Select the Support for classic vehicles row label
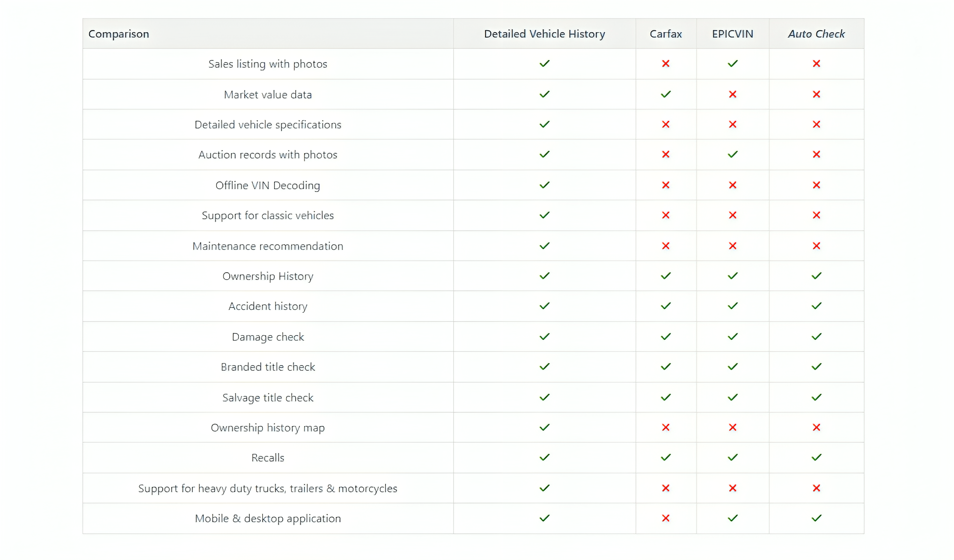Viewport: 954px width, 560px height. (267, 215)
